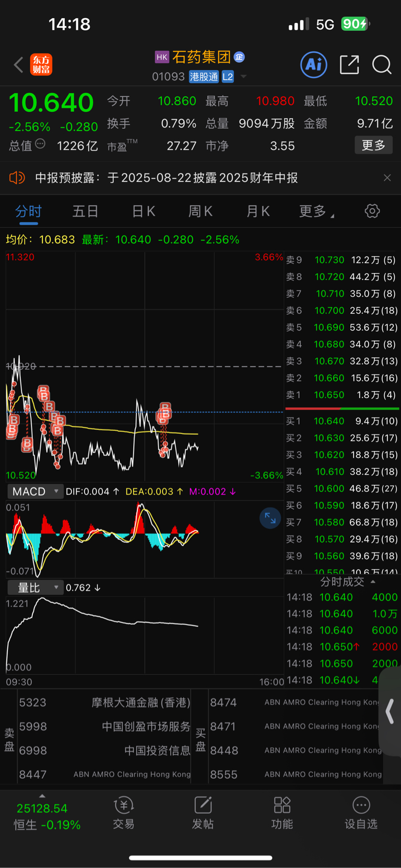
Task: Open the 中报预披露 announcement text
Action: (167, 178)
